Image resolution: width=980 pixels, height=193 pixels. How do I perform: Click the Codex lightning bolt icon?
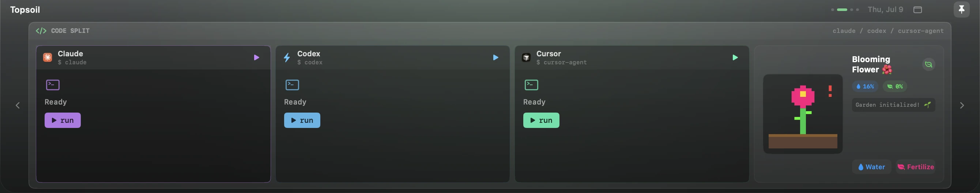pyautogui.click(x=287, y=57)
